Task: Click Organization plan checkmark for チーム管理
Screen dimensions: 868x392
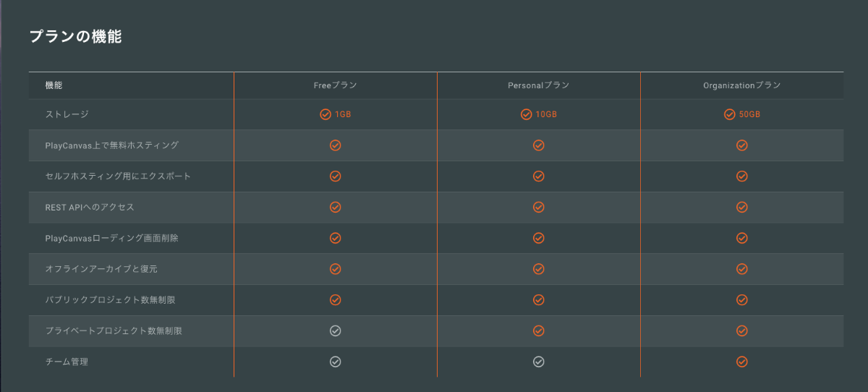Action: (741, 362)
